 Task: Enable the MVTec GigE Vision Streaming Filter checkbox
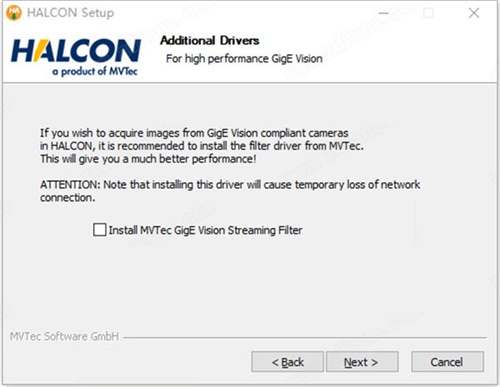pyautogui.click(x=99, y=230)
